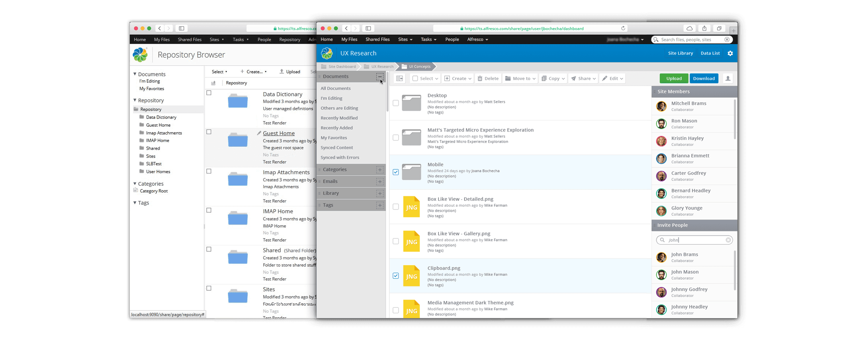Clear the top search field with the X icon

pyautogui.click(x=727, y=39)
